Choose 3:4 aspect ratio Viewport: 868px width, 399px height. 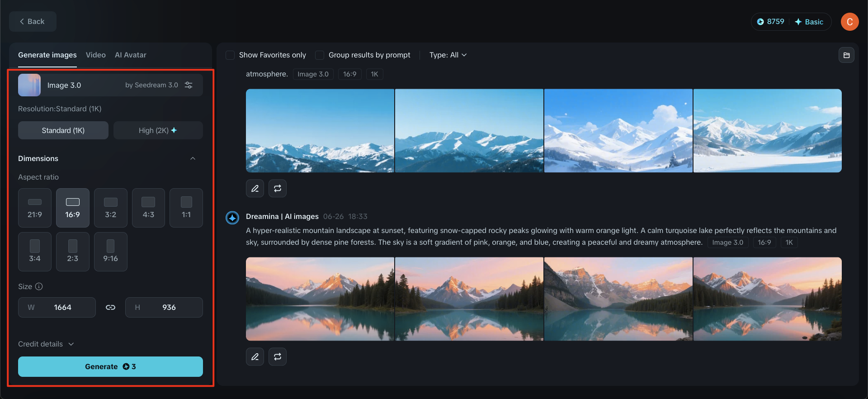[x=35, y=252]
